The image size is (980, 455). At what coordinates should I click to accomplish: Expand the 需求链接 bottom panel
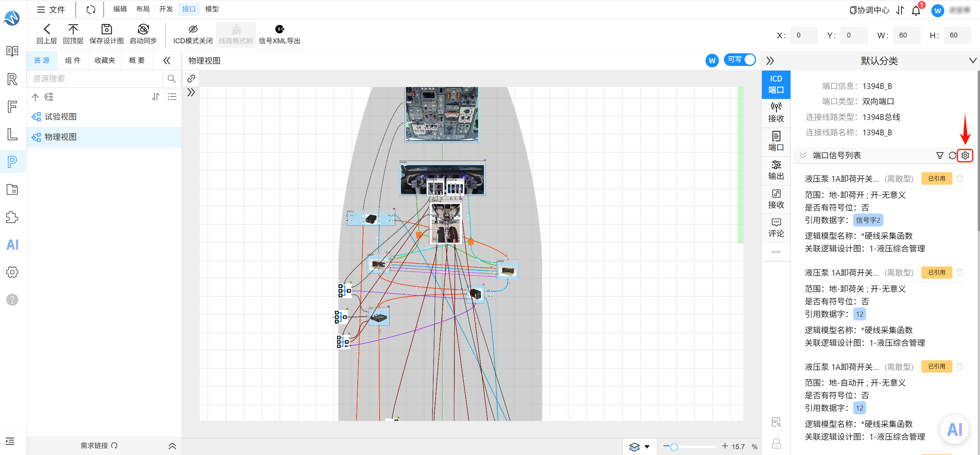pos(172,446)
